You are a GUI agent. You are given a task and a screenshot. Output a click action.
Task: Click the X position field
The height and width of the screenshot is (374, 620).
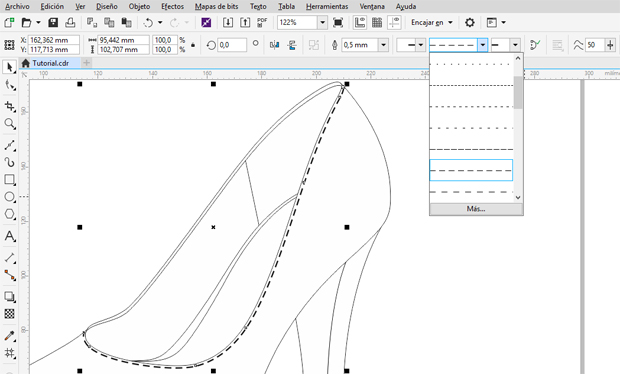[54, 40]
